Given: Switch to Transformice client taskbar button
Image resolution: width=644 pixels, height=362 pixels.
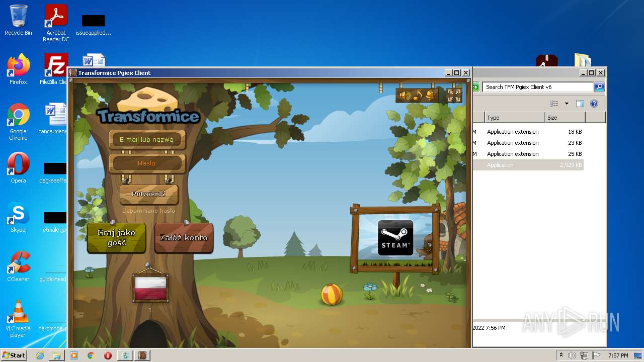Looking at the screenshot, I should coord(142,355).
